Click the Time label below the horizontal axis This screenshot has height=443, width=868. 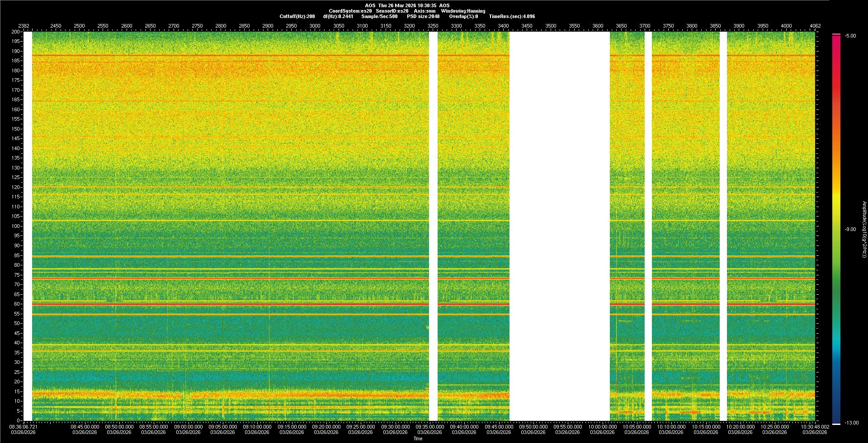(x=418, y=438)
